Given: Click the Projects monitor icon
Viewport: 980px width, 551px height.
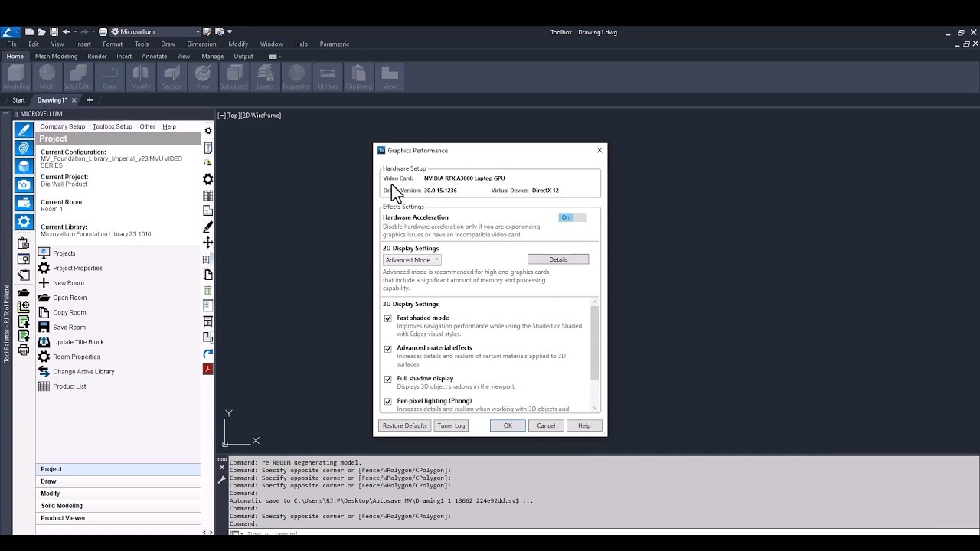Looking at the screenshot, I should tap(44, 253).
